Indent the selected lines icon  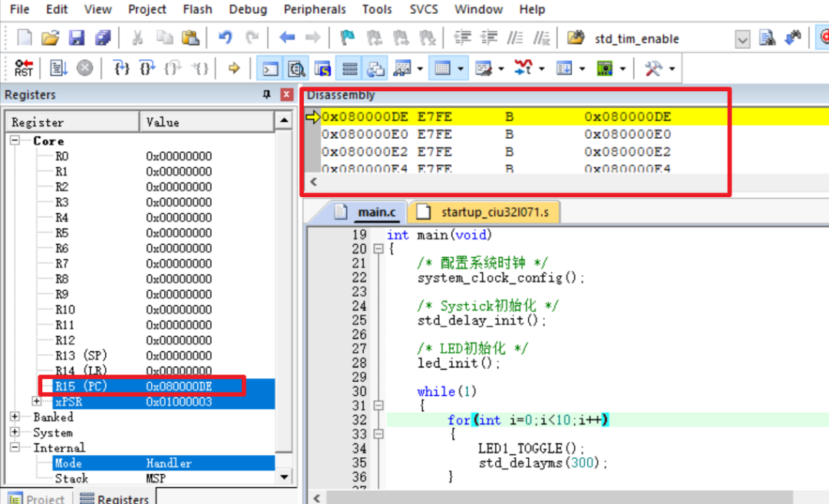[463, 38]
